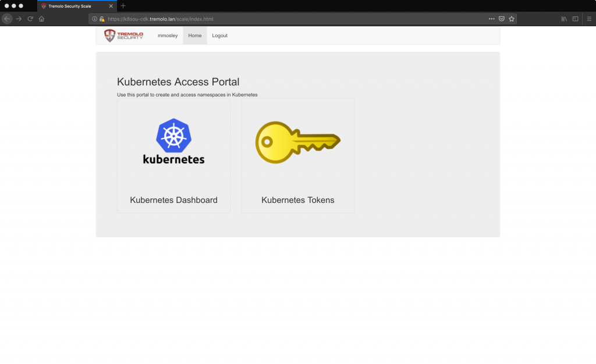Click the Kubernetes Access Portal heading
The width and height of the screenshot is (596, 364).
point(178,81)
